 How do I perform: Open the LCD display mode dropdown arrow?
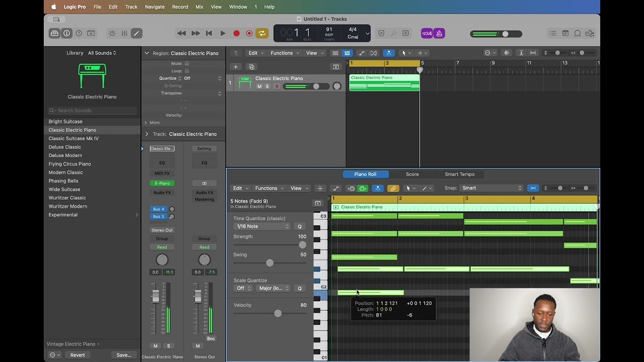pos(367,34)
